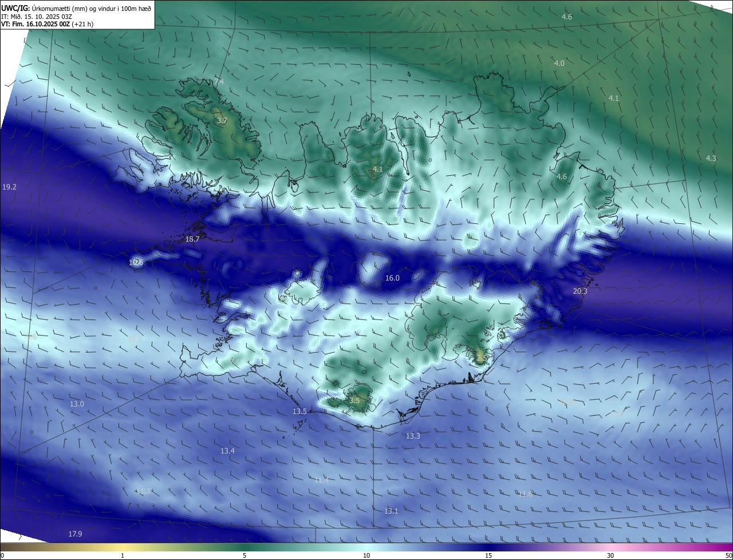The width and height of the screenshot is (733, 560).
Task: Click the colorbar tick label 30
Action: 610,555
